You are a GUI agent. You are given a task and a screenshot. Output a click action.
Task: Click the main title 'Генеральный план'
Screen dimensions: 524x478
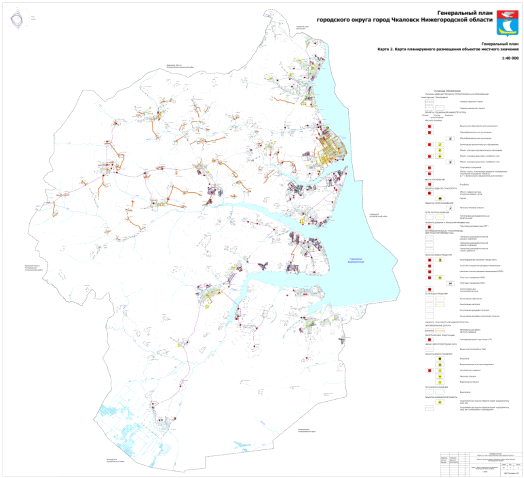465,13
